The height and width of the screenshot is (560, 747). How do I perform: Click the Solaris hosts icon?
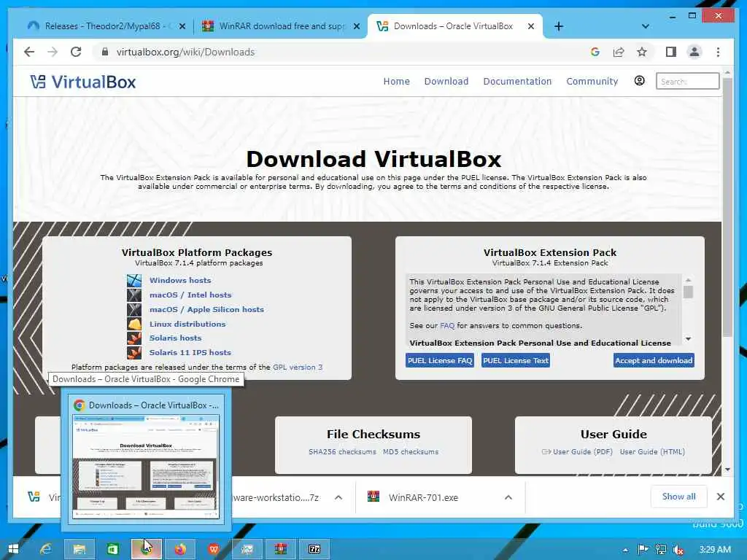tap(134, 338)
